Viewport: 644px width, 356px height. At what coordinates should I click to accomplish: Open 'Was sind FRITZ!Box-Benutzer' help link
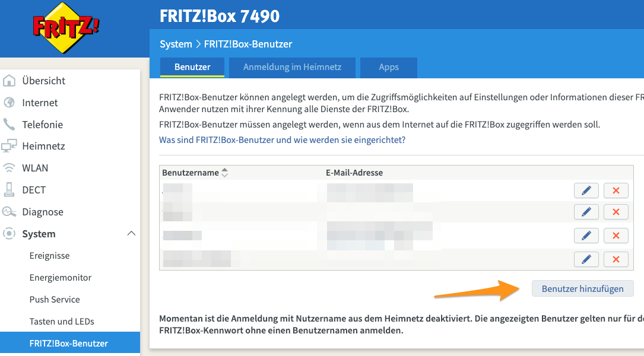[x=282, y=140]
